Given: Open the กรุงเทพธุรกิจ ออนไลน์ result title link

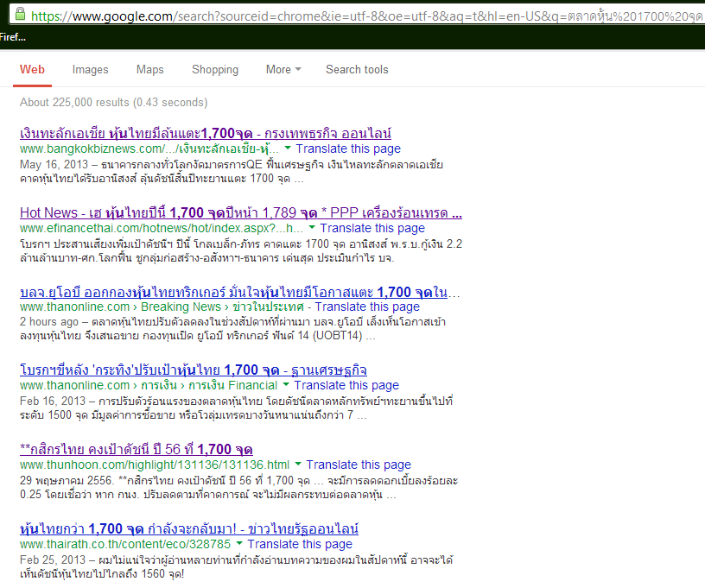Looking at the screenshot, I should tap(206, 134).
